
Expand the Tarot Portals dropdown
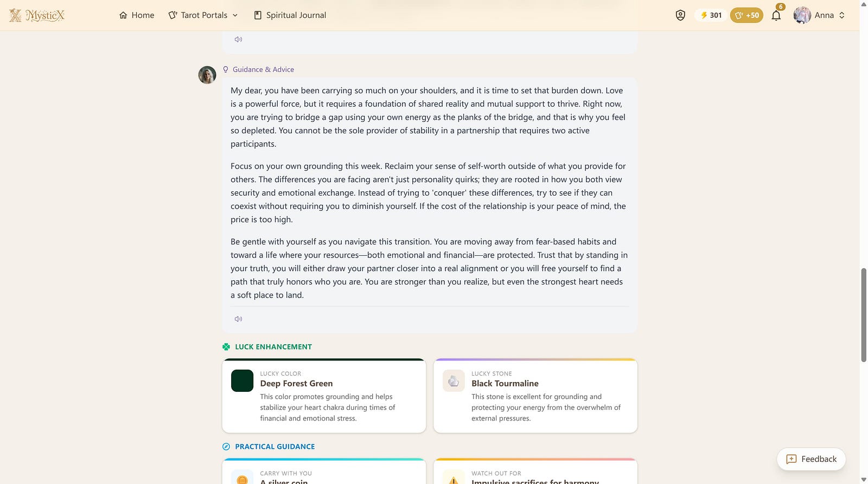coord(203,15)
